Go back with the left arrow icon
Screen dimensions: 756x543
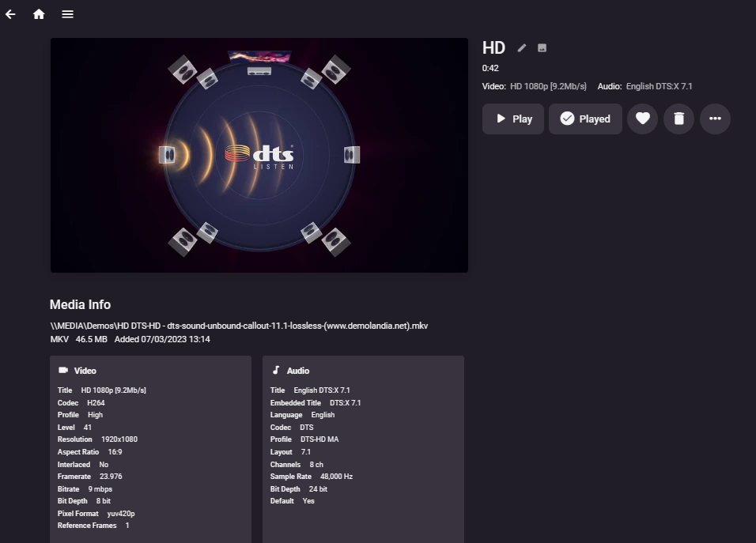(x=10, y=14)
